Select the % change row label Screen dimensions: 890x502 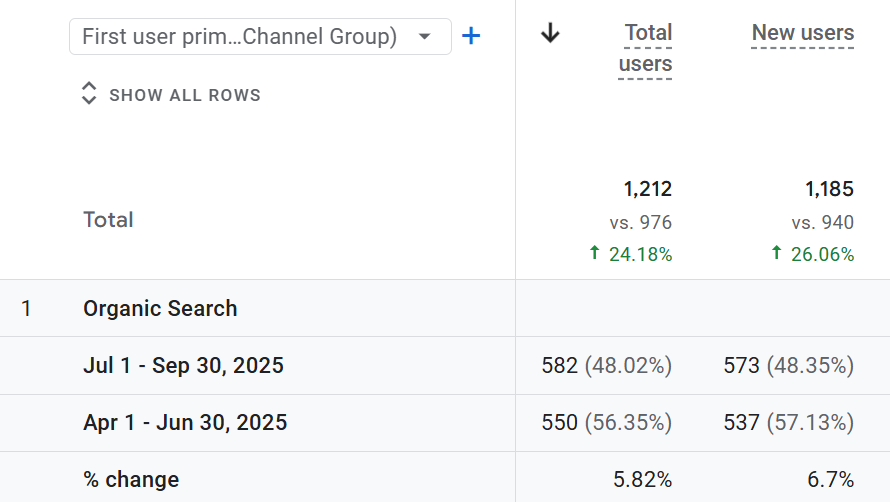click(131, 479)
